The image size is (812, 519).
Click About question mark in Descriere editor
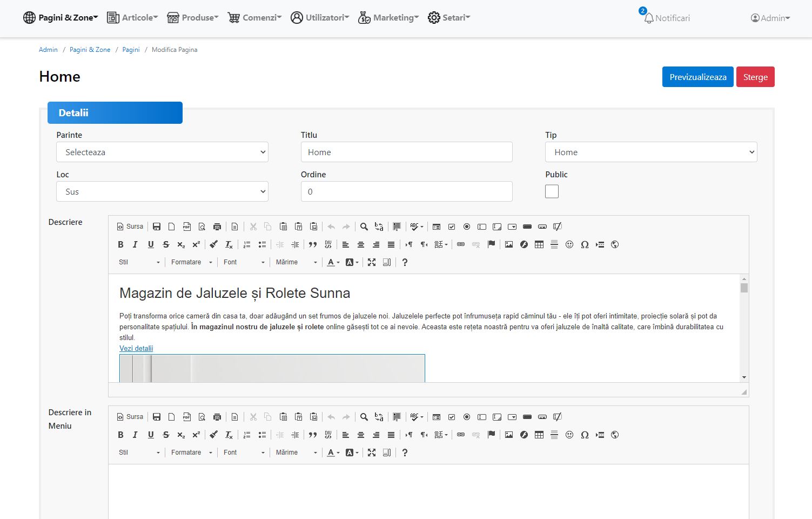(405, 262)
